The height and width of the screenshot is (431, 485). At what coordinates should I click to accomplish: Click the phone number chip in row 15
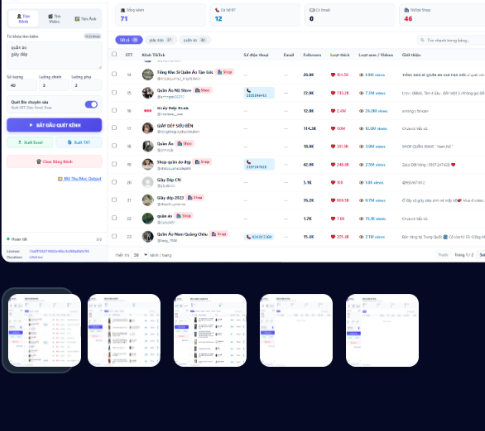pos(259,93)
